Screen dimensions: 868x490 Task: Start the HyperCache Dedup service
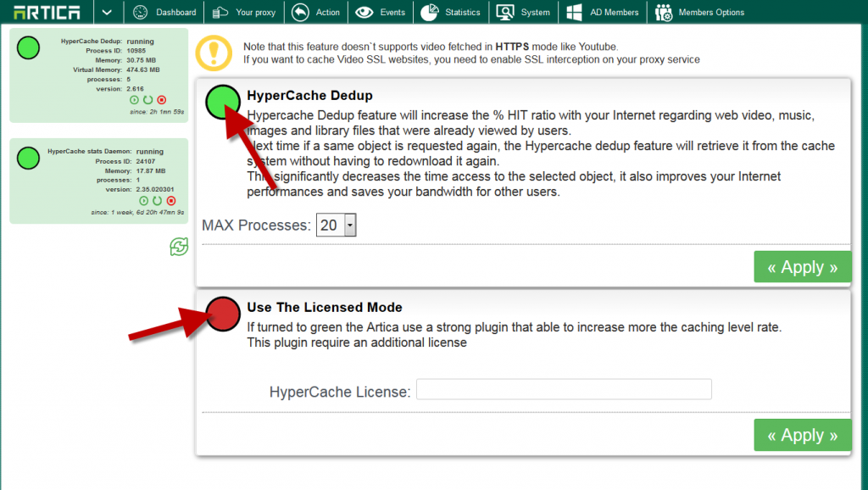click(134, 100)
